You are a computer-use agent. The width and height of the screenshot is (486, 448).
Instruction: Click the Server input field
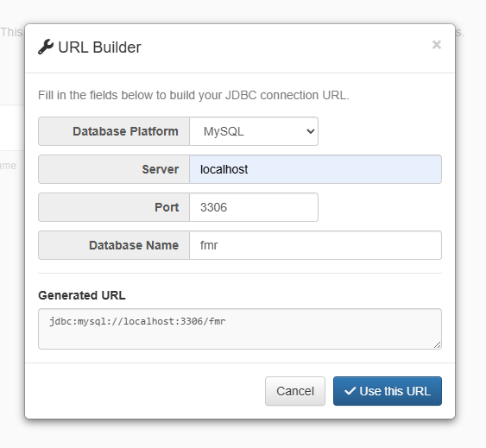pyautogui.click(x=316, y=169)
